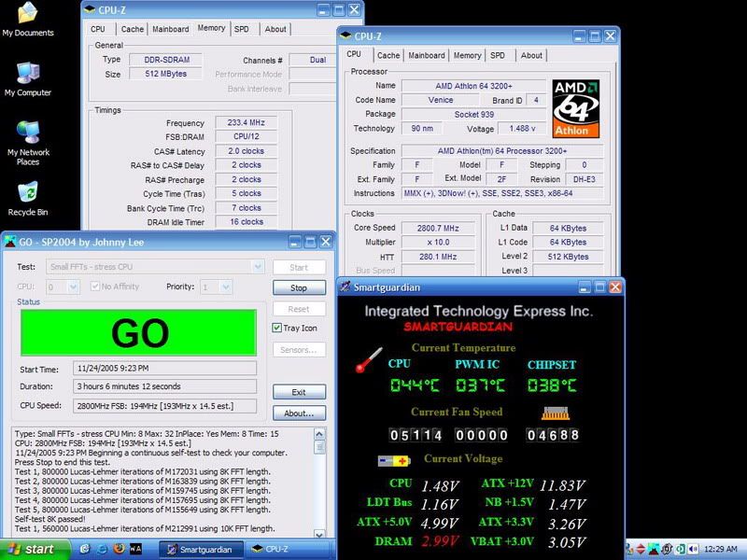The width and height of the screenshot is (747, 560).
Task: Open the CPU number dropdown
Action: tap(73, 287)
